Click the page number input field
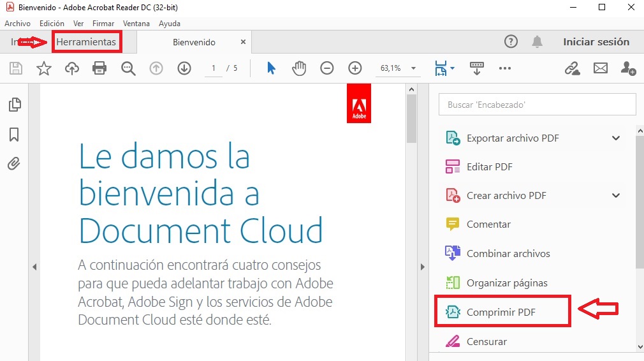Viewport: 644px width, 361px height. 214,68
